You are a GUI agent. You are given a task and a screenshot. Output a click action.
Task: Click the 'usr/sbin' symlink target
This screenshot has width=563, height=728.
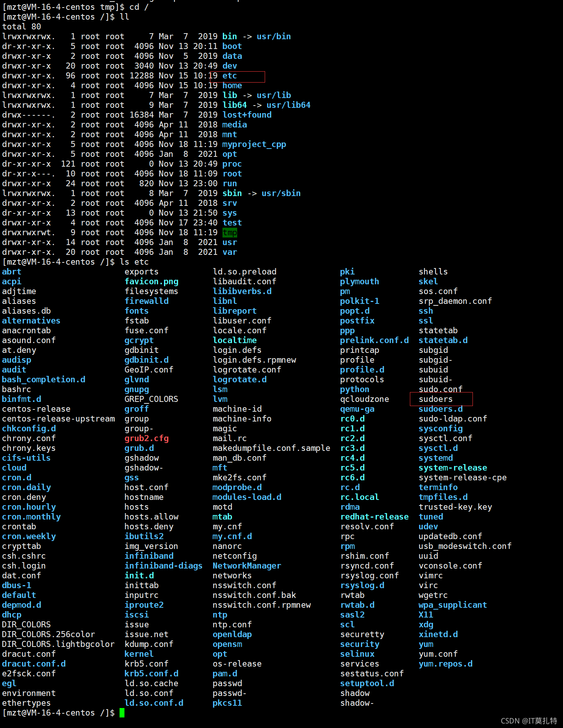[281, 193]
